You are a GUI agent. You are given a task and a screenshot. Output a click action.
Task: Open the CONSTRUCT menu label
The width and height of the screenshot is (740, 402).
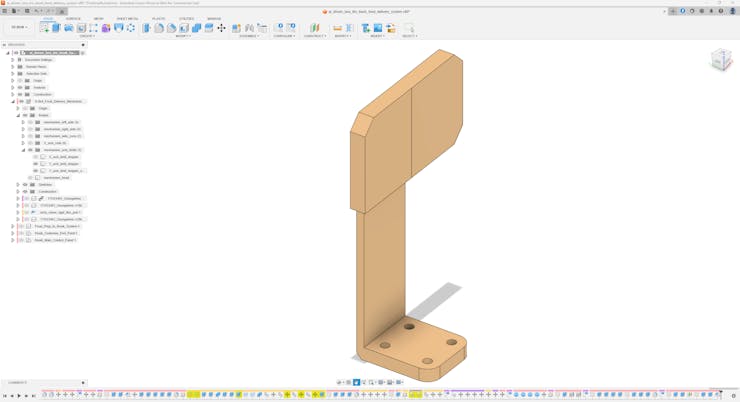coord(314,36)
